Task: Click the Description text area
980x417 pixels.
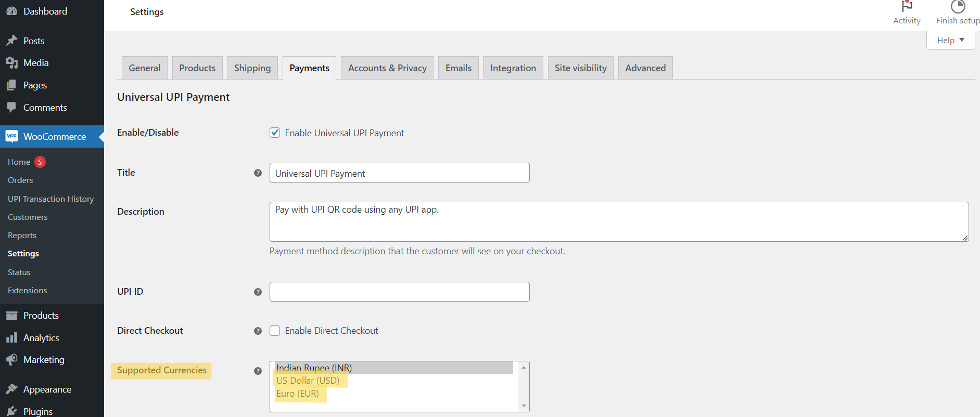Action: 619,221
